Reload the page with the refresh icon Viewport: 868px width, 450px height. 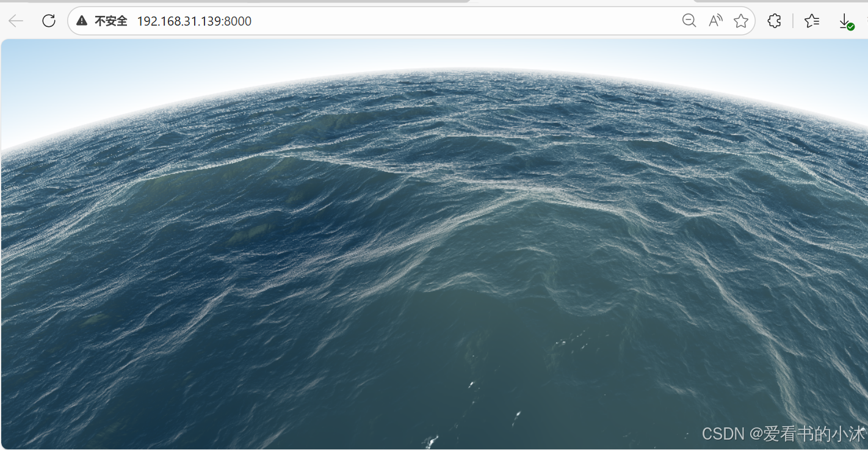click(x=49, y=21)
